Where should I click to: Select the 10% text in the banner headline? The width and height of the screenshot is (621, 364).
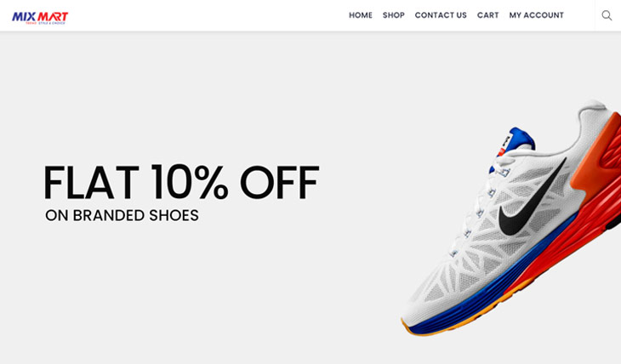tap(190, 182)
